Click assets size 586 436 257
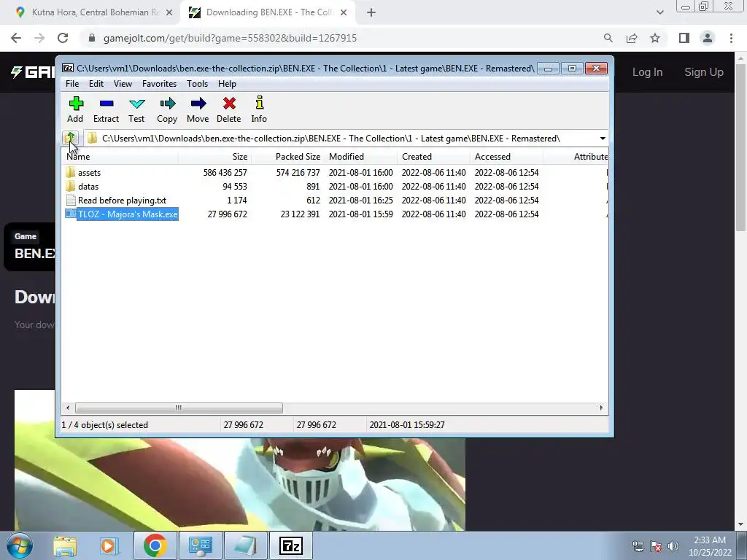This screenshot has width=747, height=560. click(x=225, y=172)
